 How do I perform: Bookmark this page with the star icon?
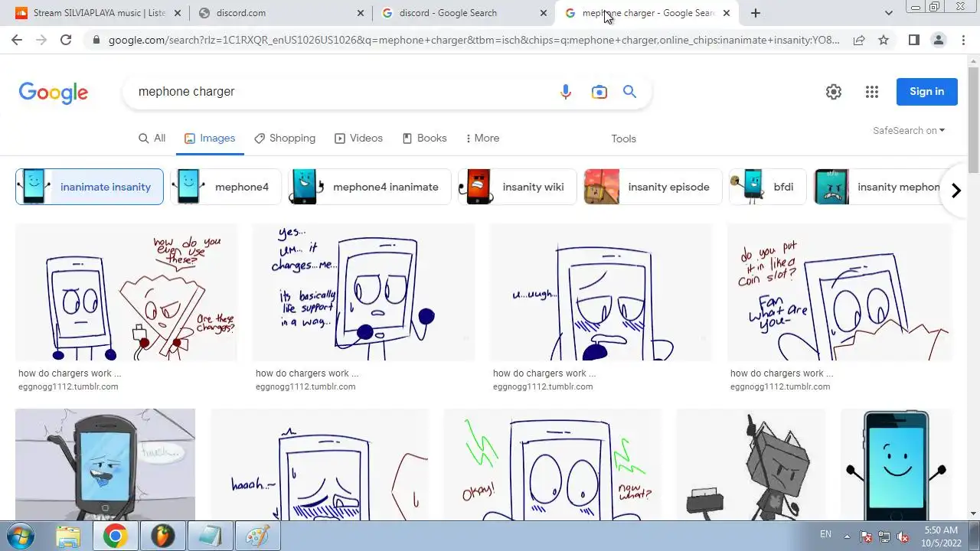(x=884, y=40)
